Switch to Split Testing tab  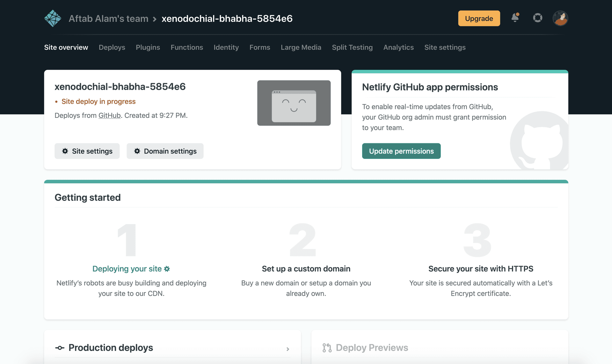tap(352, 47)
